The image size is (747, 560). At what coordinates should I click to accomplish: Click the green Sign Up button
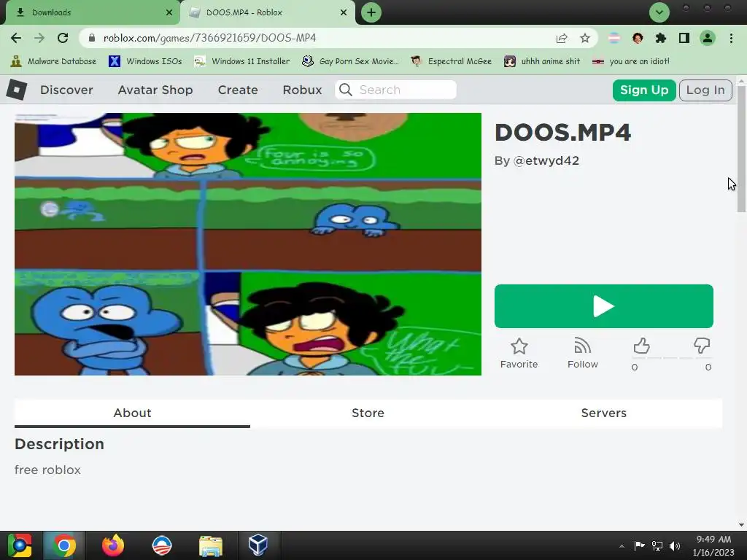pyautogui.click(x=644, y=90)
